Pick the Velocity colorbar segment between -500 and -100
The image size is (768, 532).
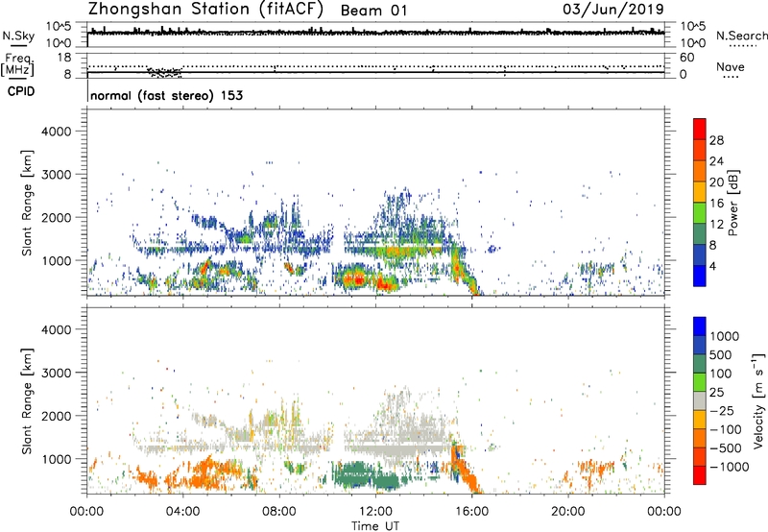pos(700,438)
